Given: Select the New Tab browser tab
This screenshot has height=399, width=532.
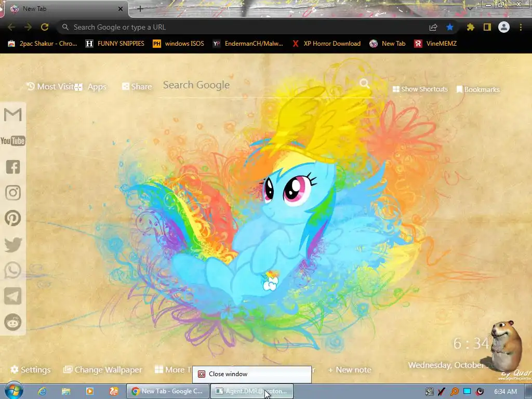Looking at the screenshot, I should (66, 9).
